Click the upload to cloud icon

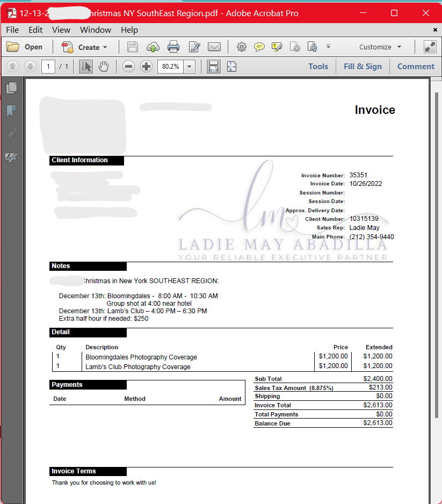(x=153, y=47)
